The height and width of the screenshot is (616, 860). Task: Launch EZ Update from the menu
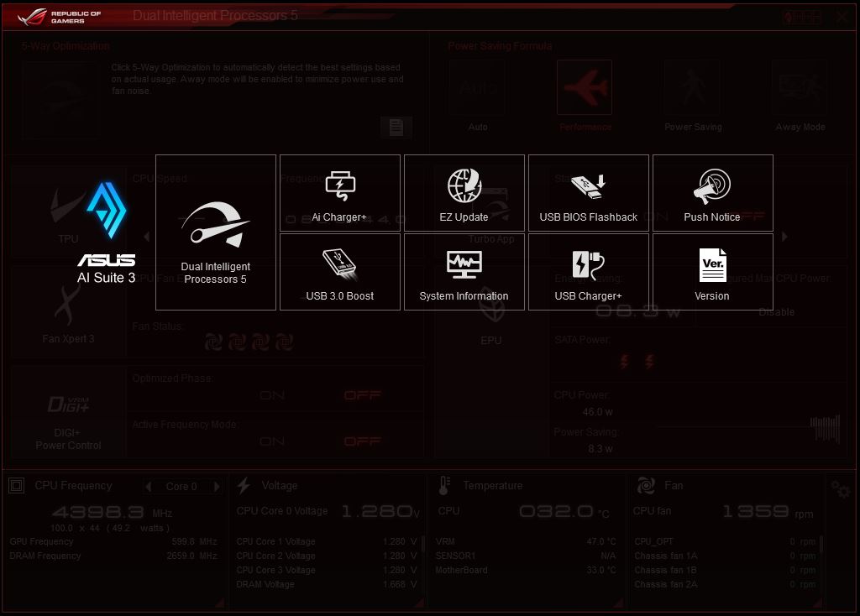click(464, 193)
